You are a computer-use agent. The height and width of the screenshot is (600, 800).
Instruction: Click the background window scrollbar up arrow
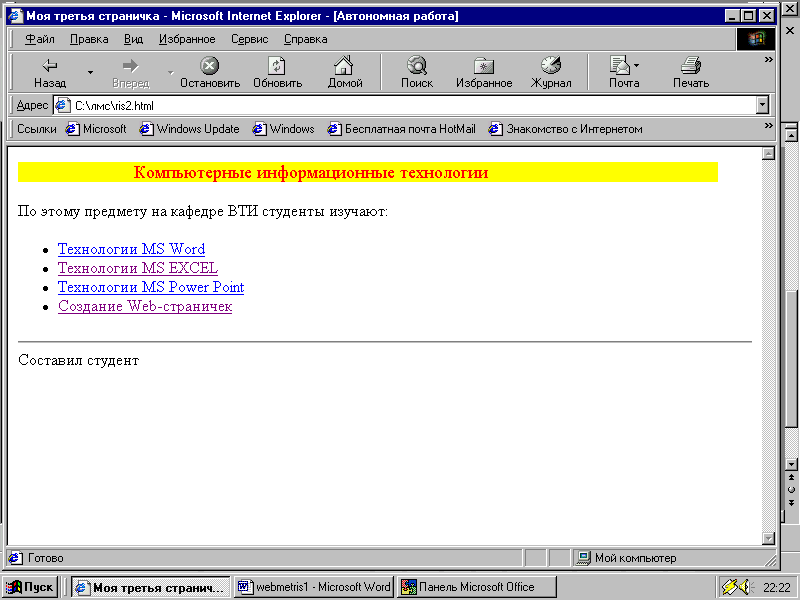[x=791, y=135]
